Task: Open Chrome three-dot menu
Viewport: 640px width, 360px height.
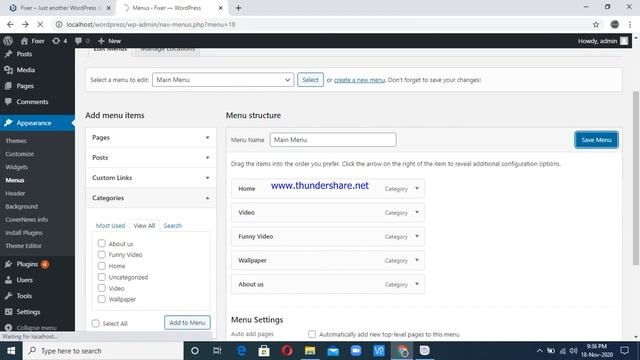Action: coord(630,24)
